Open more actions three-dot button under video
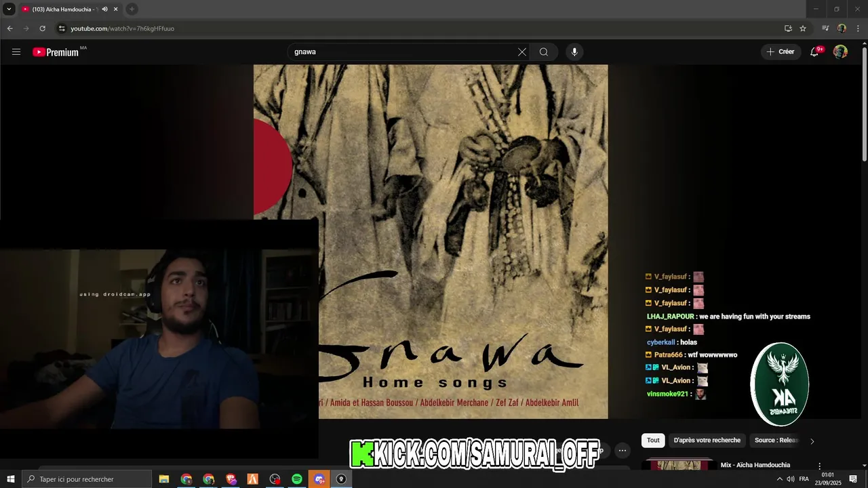The height and width of the screenshot is (488, 868). (622, 451)
